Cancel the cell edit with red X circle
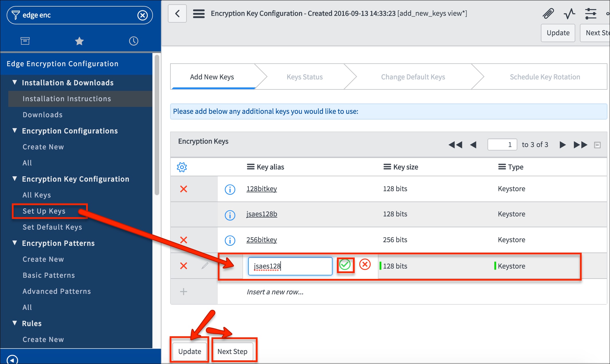Viewport: 610px width, 364px height. click(365, 265)
